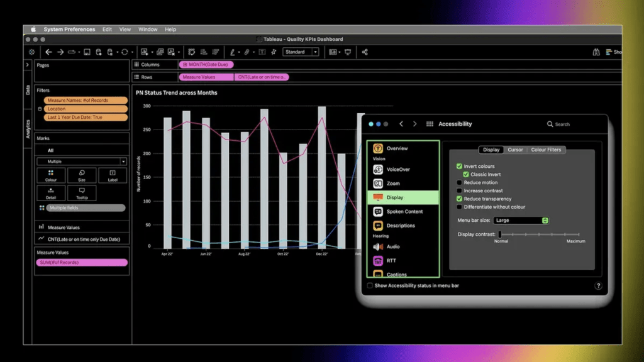Click the SUM(#of Records) pill
The height and width of the screenshot is (362, 644).
(82, 263)
